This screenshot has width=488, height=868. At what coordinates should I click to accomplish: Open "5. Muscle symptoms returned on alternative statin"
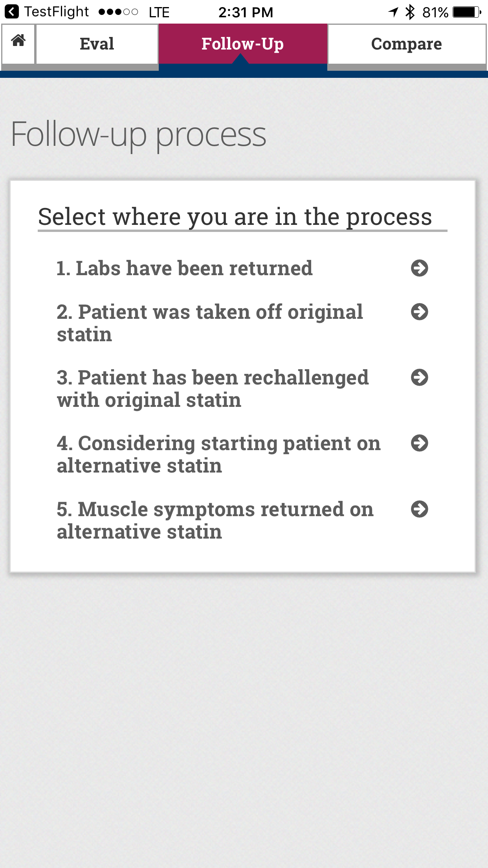215,520
